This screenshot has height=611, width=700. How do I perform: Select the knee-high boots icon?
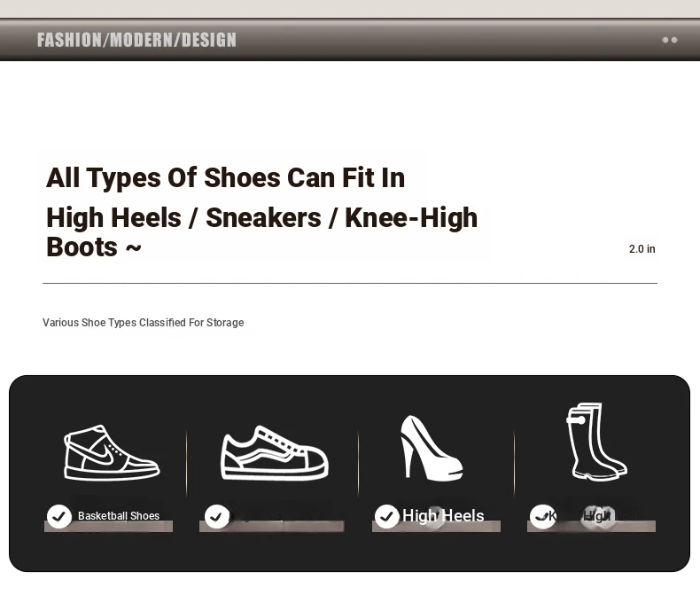click(596, 442)
